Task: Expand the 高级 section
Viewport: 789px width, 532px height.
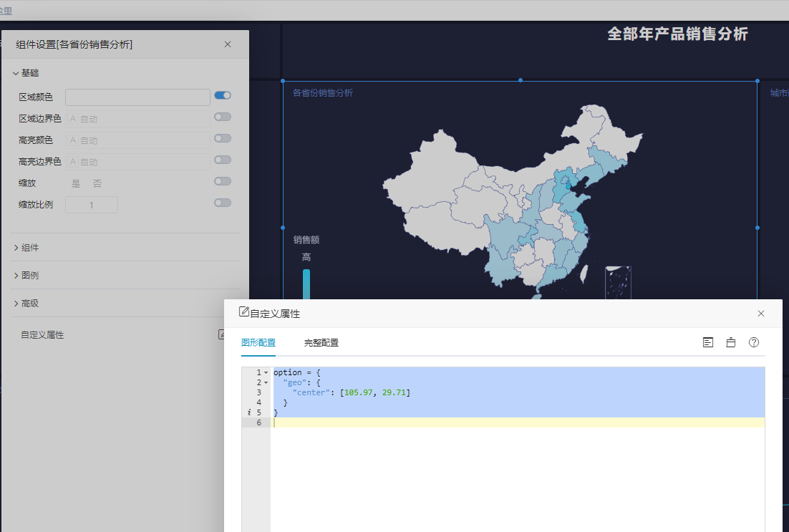Action: click(26, 304)
